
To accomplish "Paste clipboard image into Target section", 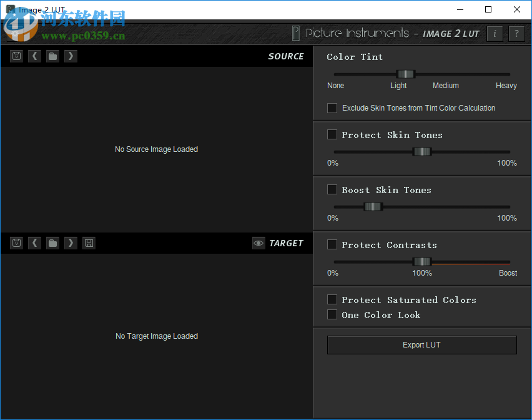I will [x=16, y=242].
